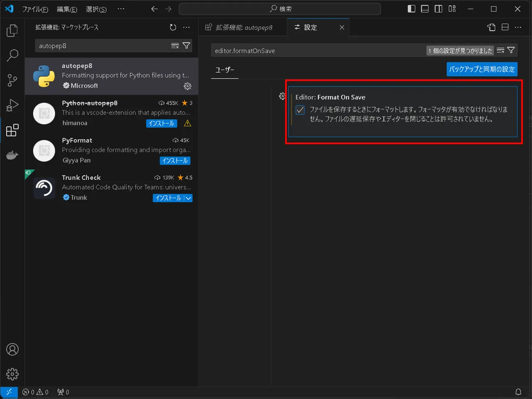Image resolution: width=532 pixels, height=399 pixels.
Task: Open the Explorer view in activity bar
Action: [x=12, y=30]
